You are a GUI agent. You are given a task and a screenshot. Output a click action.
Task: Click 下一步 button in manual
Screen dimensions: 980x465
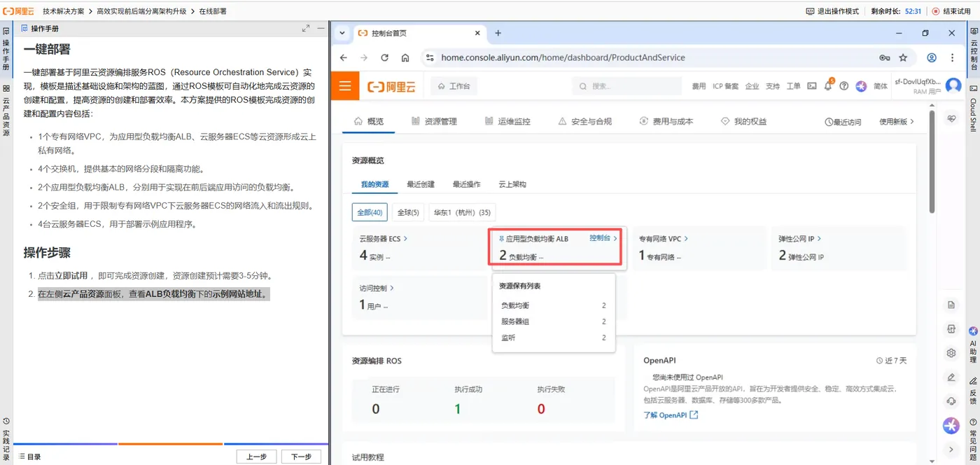coord(301,457)
